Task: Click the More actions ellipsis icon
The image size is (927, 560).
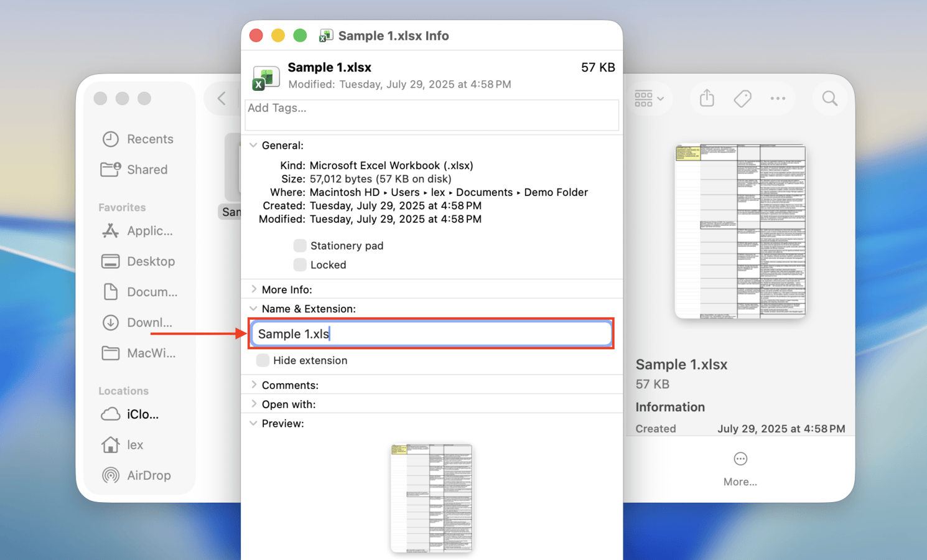Action: [x=777, y=98]
